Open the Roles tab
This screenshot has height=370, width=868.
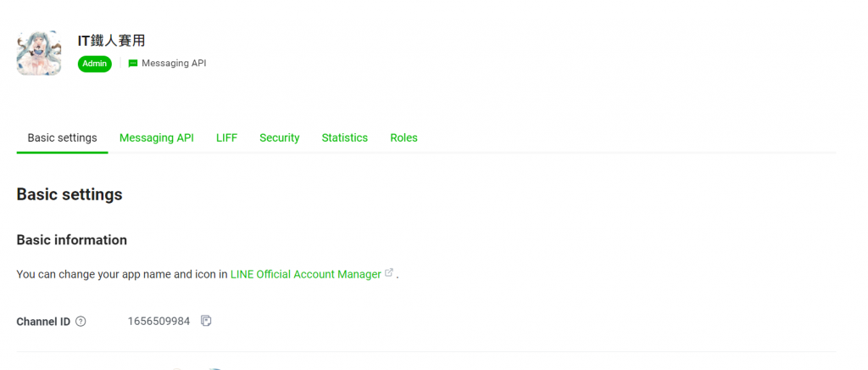click(x=404, y=138)
